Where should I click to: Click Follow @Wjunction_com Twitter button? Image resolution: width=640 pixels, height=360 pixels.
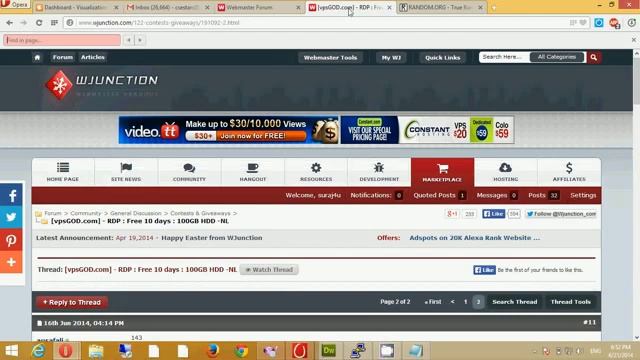[x=561, y=214]
